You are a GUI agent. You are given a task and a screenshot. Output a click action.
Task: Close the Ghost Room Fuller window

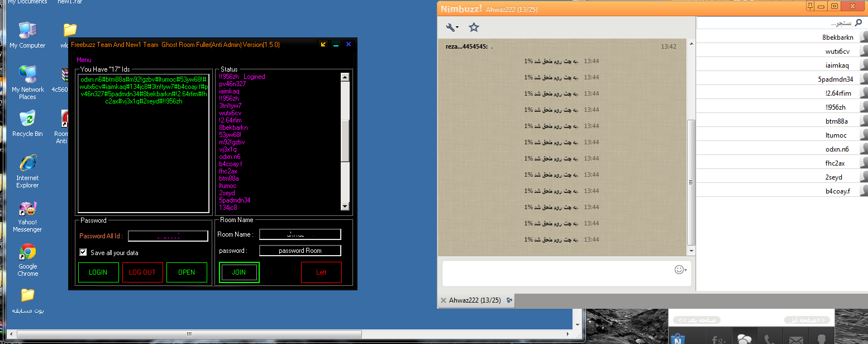[349, 45]
